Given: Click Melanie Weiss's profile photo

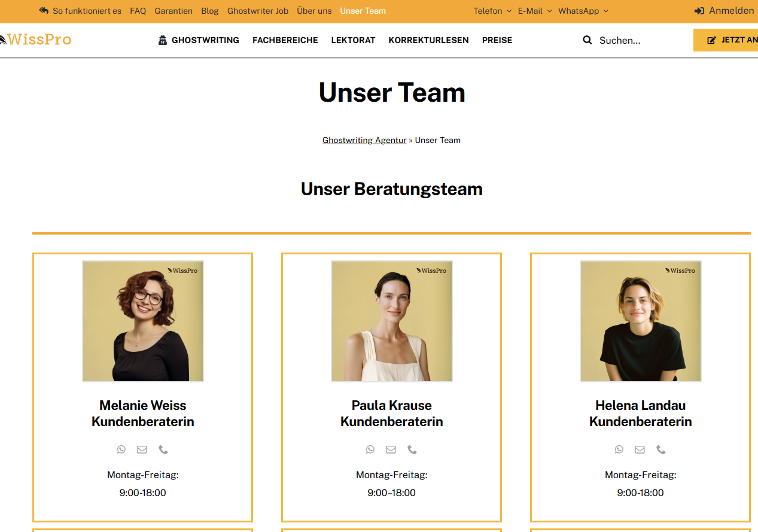Looking at the screenshot, I should (x=143, y=321).
